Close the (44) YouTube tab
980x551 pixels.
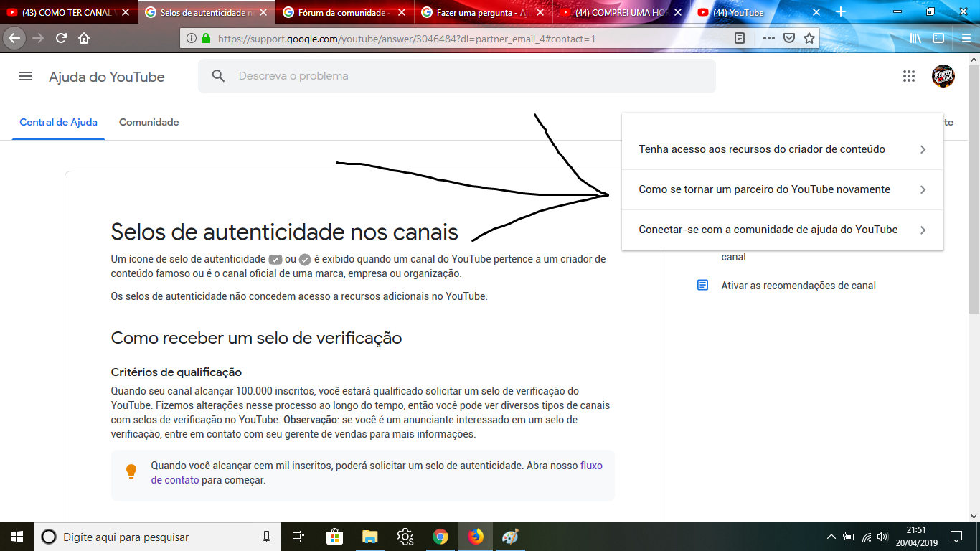point(816,12)
